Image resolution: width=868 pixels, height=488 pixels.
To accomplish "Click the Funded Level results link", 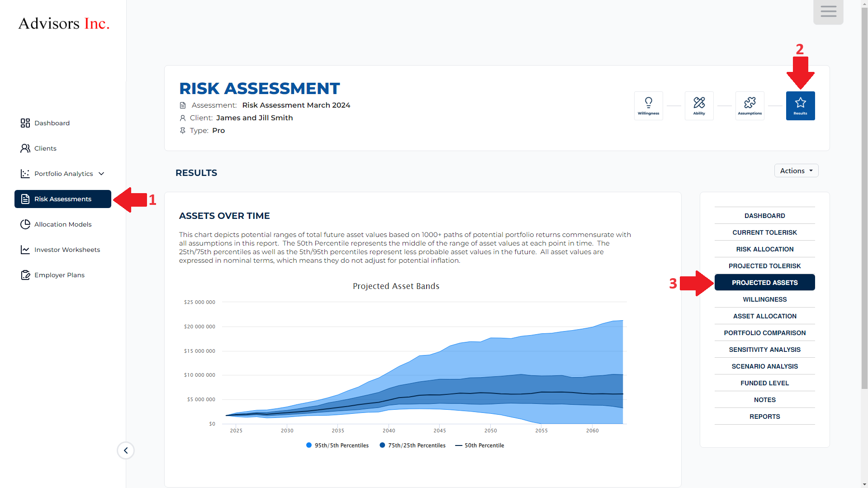I will pyautogui.click(x=764, y=383).
